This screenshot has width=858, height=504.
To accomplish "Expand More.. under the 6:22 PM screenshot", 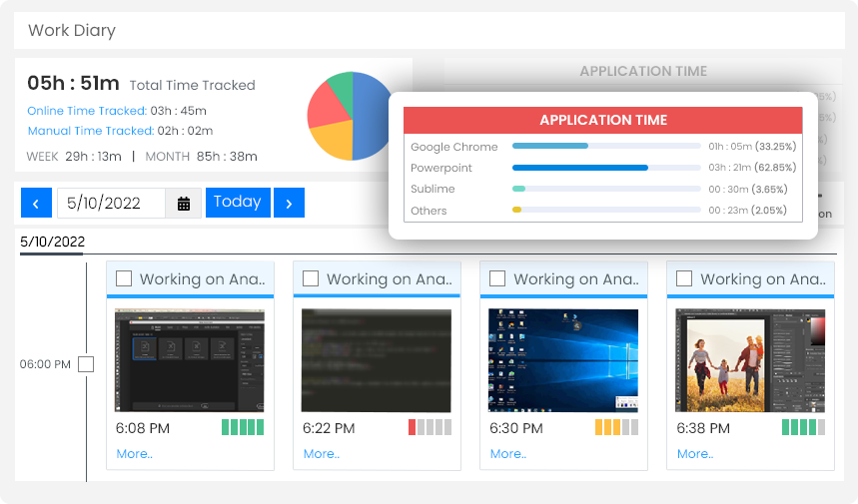I will [321, 454].
